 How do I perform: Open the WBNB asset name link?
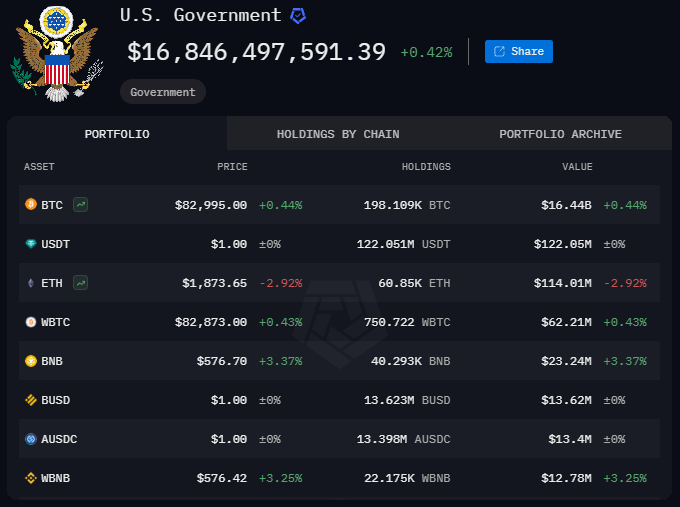[x=56, y=478]
